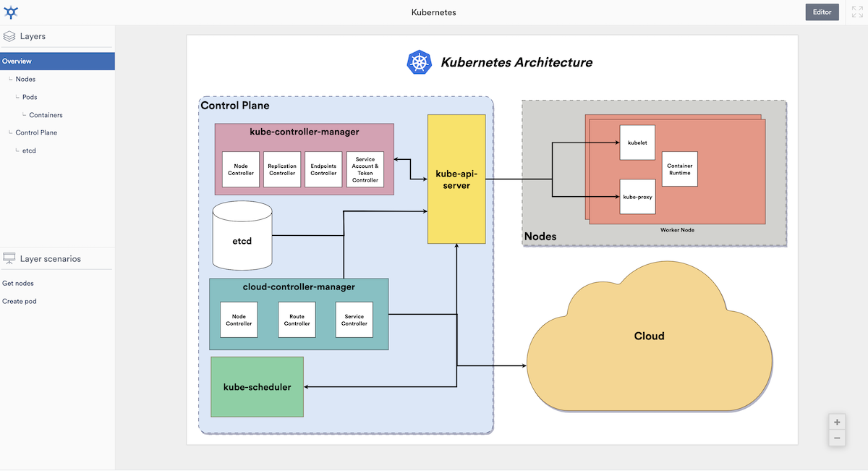This screenshot has width=868, height=471.
Task: Select the kube-scheduler block
Action: [x=257, y=386]
